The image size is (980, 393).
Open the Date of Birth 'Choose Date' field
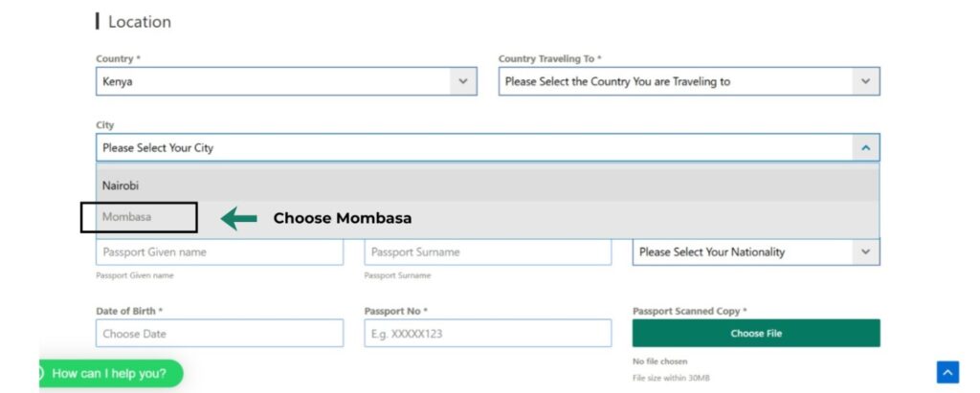click(x=219, y=334)
